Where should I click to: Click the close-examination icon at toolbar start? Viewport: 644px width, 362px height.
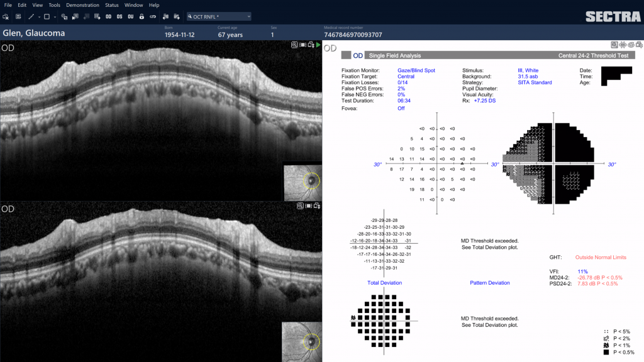click(x=6, y=16)
